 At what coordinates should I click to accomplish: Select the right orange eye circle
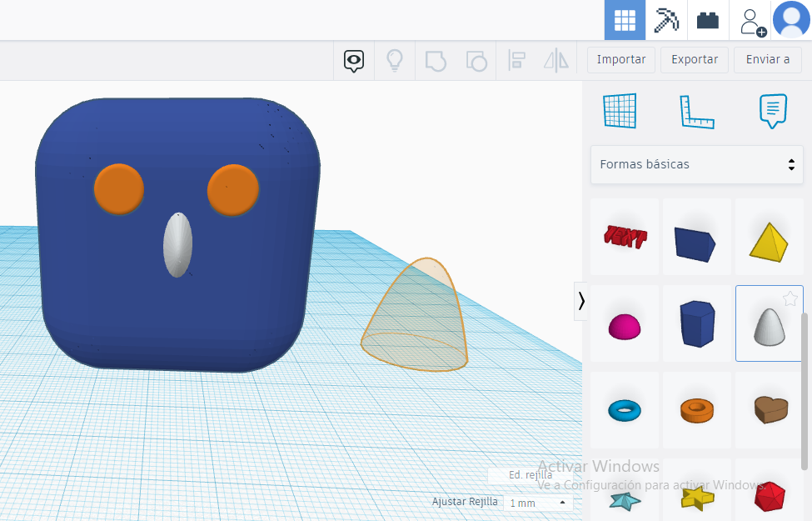pos(233,190)
